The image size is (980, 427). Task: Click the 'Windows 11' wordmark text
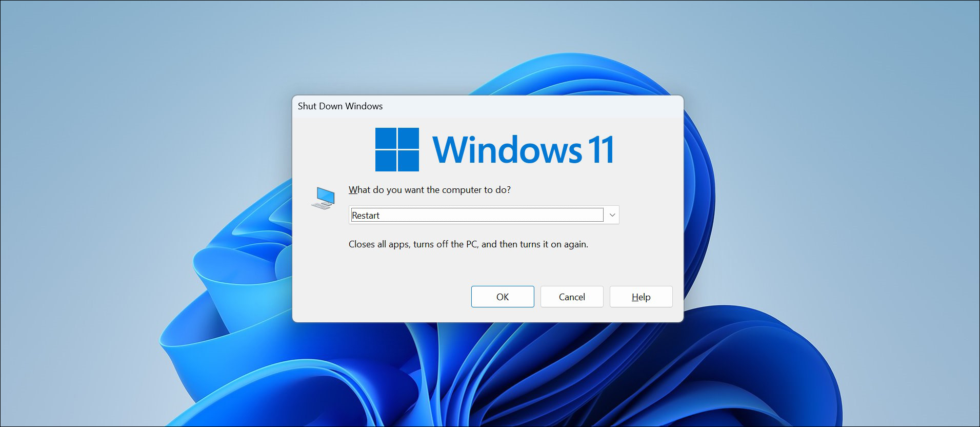(523, 149)
